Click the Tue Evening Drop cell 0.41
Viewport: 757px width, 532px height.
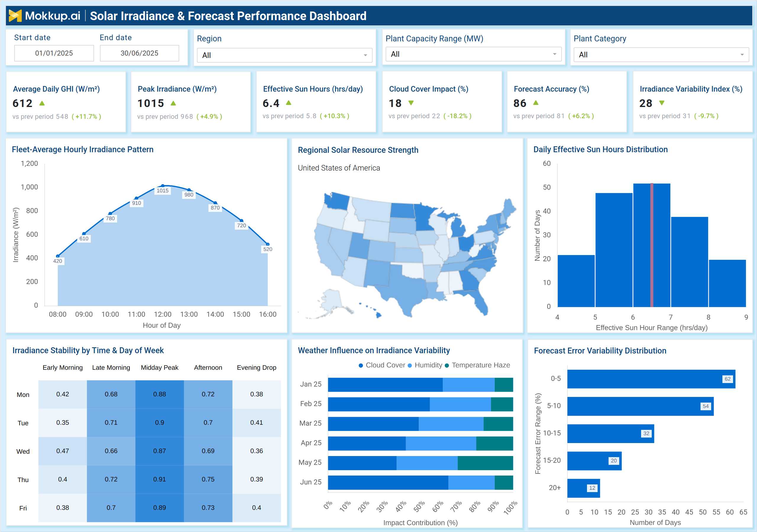pos(256,423)
